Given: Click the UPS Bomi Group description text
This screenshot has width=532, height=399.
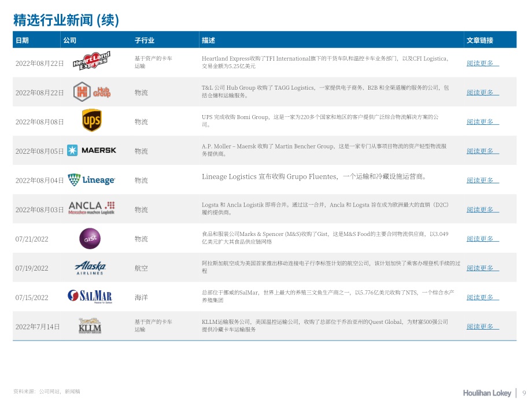Looking at the screenshot, I should [320, 121].
